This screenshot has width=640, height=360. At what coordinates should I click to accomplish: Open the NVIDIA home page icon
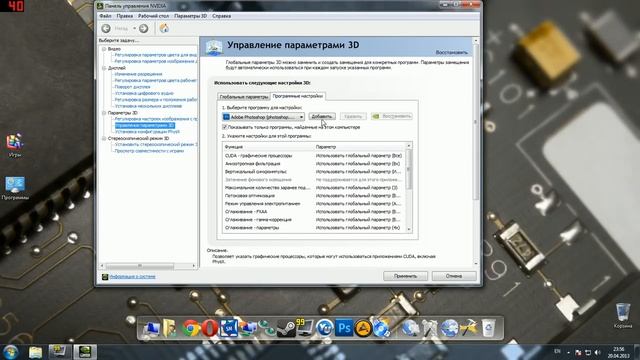pyautogui.click(x=164, y=28)
